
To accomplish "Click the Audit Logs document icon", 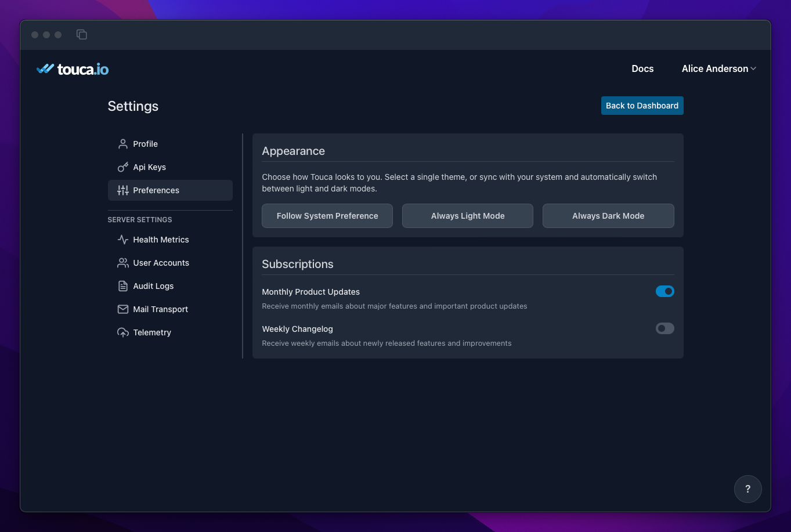I will tap(123, 286).
